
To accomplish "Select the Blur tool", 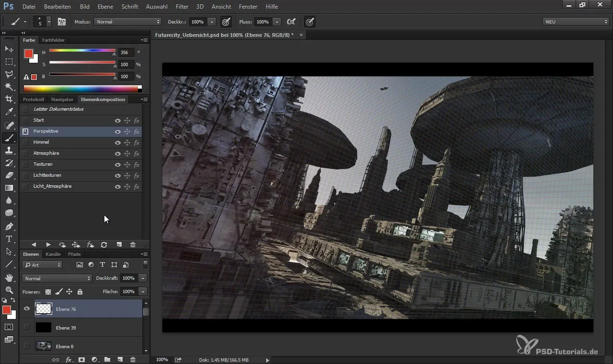I will point(9,201).
